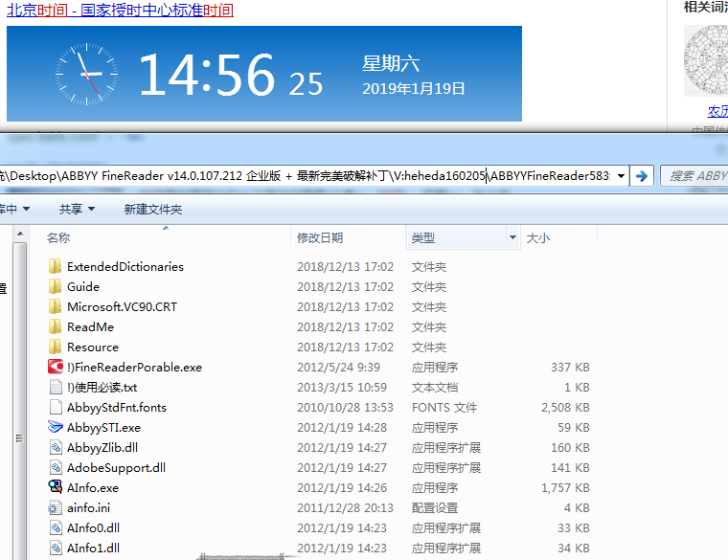728x560 pixels.
Task: Click the AInfo0.dll file icon
Action: [x=56, y=527]
